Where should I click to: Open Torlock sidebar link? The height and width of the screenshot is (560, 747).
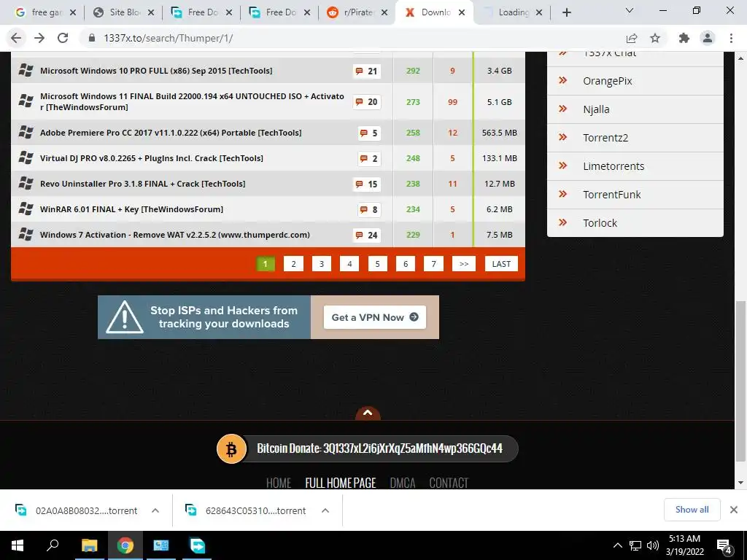(600, 223)
